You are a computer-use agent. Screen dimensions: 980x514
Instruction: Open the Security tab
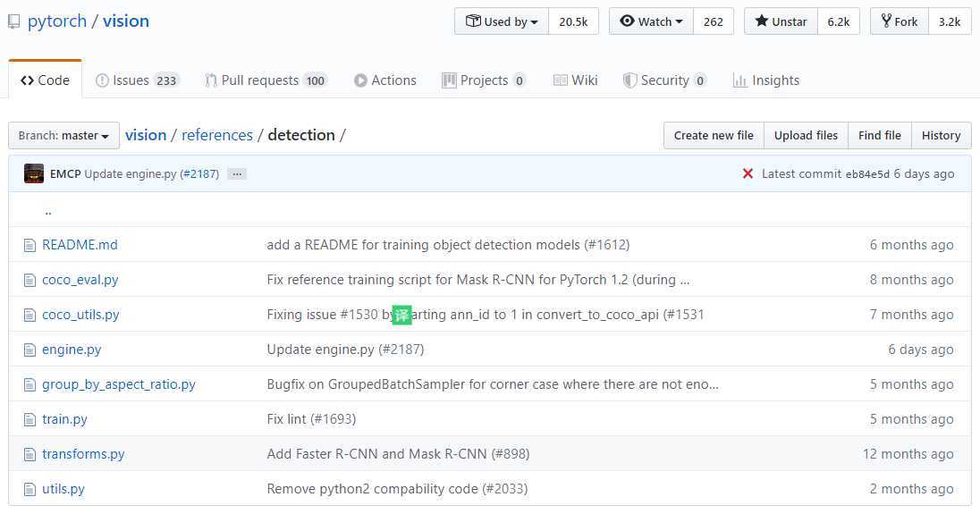665,80
